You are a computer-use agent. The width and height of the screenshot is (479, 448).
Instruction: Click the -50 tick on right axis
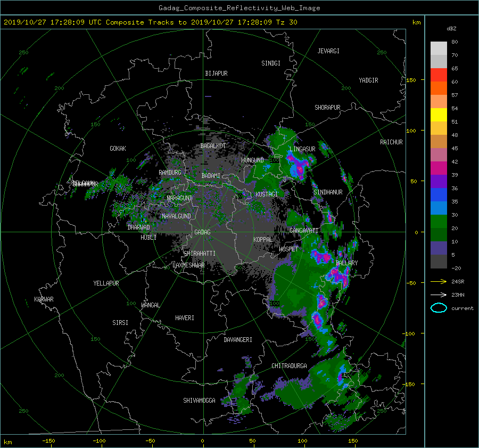click(410, 283)
